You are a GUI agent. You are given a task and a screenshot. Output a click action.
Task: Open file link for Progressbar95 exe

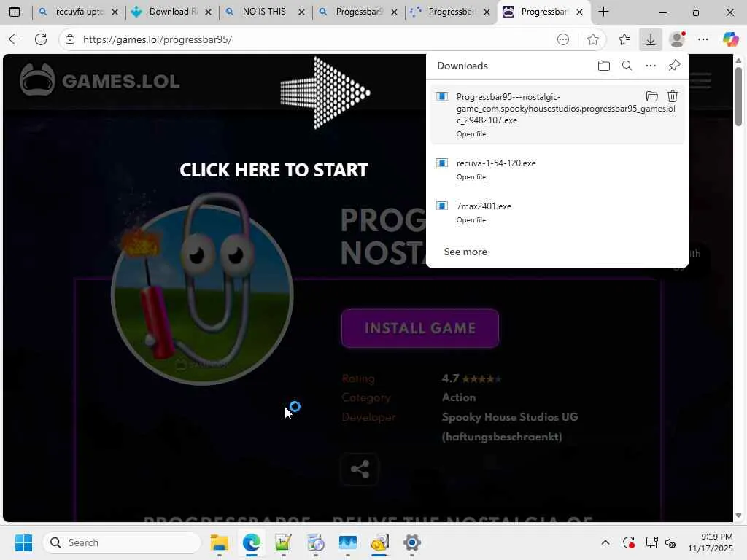point(471,134)
